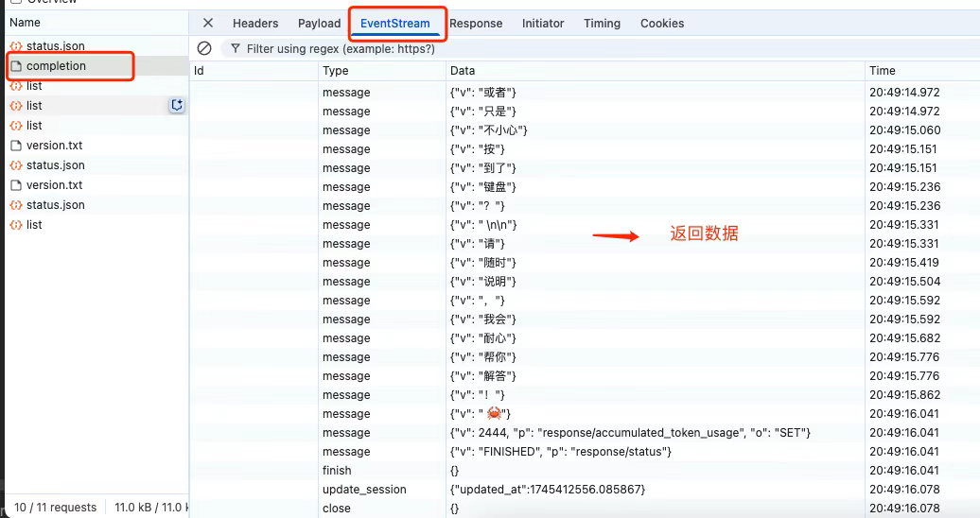Click the AI assistance icon beside list
This screenshot has height=518, width=980.
176,106
